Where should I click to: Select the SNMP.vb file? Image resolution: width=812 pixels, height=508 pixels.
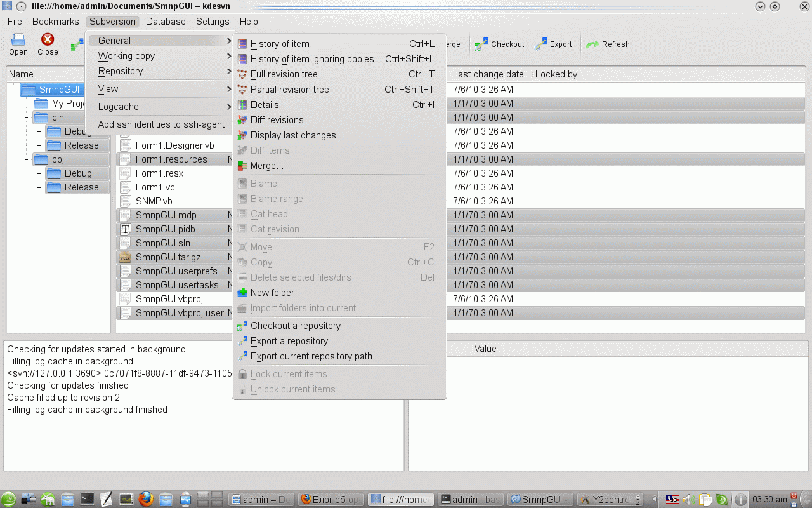154,201
